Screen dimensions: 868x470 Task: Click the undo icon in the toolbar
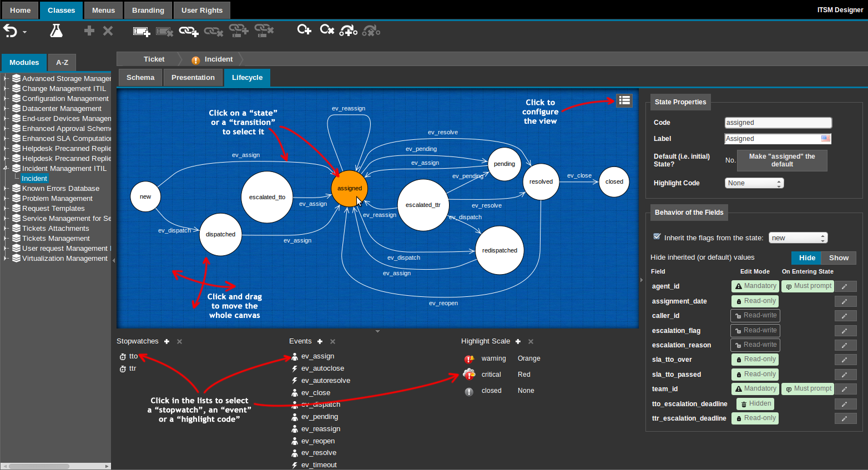point(9,31)
